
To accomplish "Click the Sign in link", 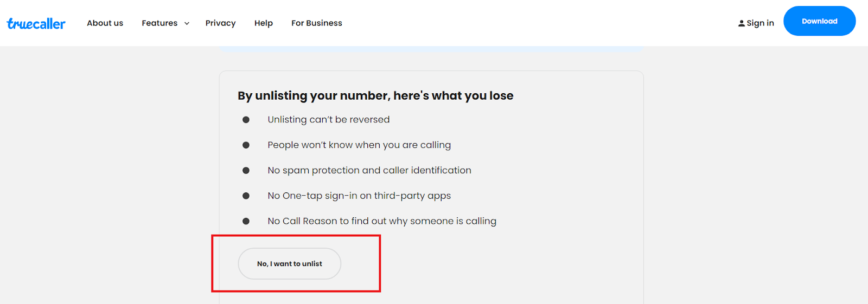I will point(760,23).
